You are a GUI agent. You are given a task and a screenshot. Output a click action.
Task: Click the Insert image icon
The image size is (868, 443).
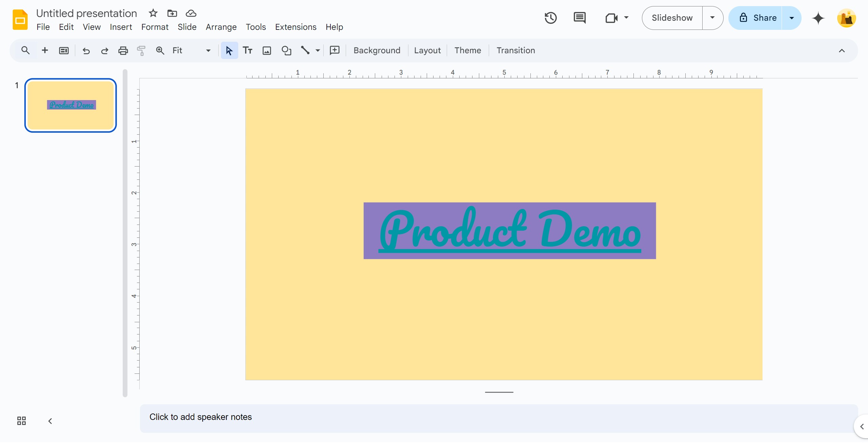[x=267, y=51]
